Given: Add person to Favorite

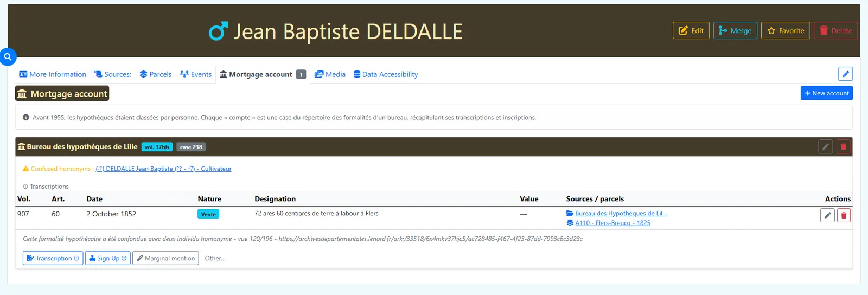Looking at the screenshot, I should [x=786, y=30].
